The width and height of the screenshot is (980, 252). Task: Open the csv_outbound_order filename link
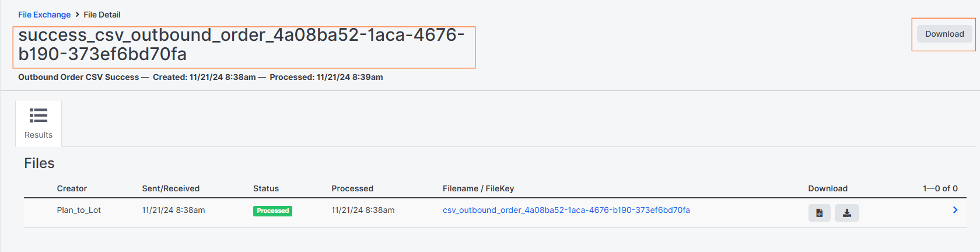(x=566, y=210)
